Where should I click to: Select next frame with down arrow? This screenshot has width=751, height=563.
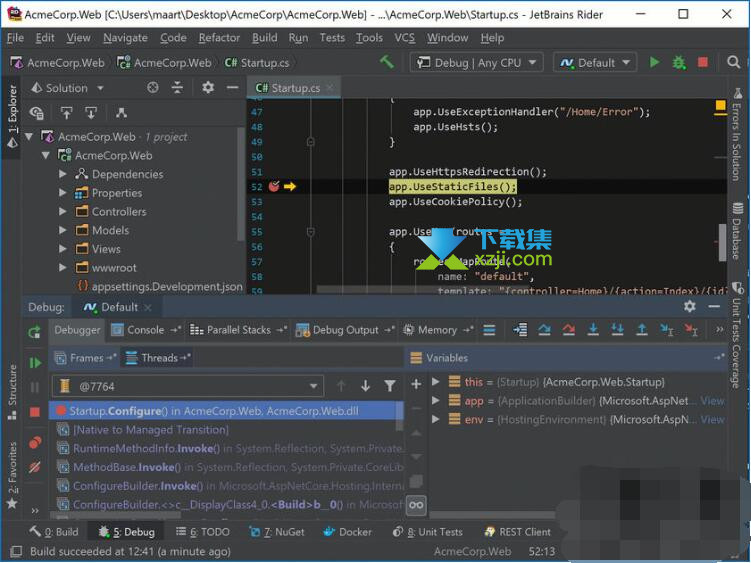tap(365, 386)
